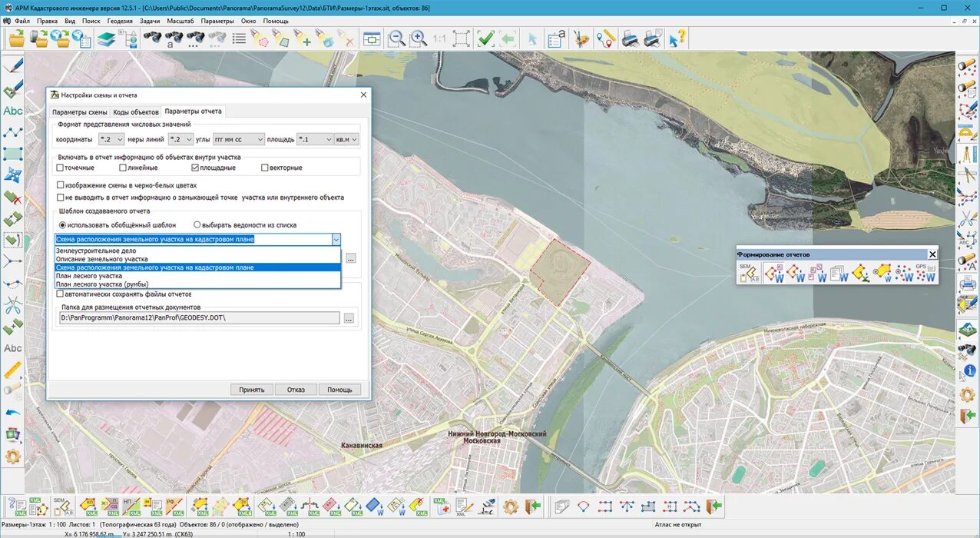This screenshot has height=538, width=980.
Task: Click the scissors tool in left panel
Action: click(x=12, y=305)
